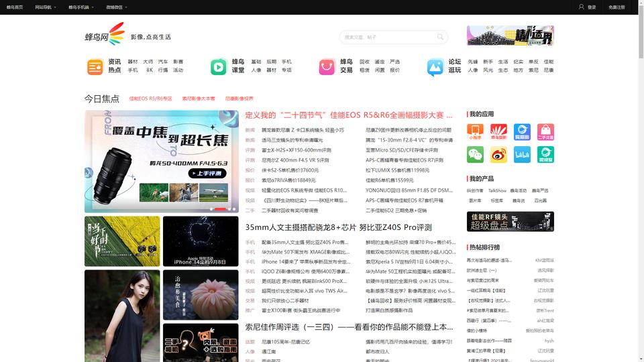Viewport: 644px width, 362px height.
Task: Open 后期 under 蜂鸟课堂
Action: pos(271,62)
